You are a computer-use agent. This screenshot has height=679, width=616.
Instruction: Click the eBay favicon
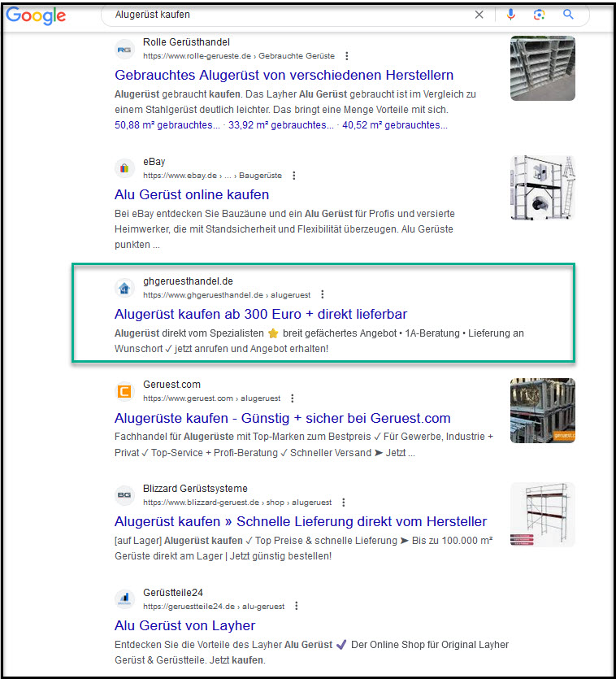(x=124, y=168)
